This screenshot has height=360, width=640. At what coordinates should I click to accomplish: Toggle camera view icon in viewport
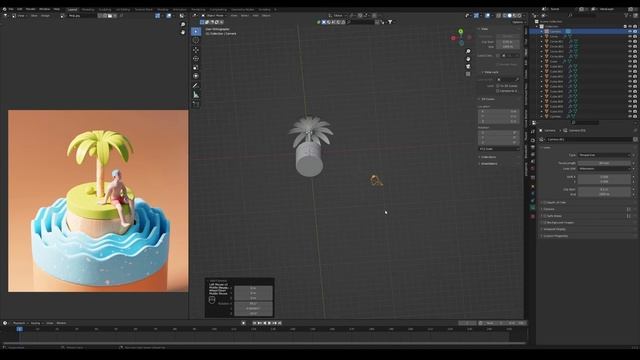click(x=468, y=66)
